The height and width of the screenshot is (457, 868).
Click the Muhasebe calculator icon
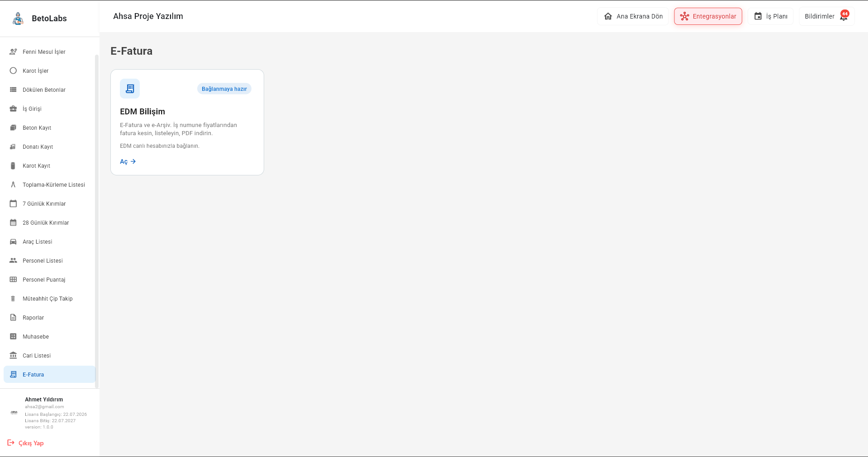(13, 336)
